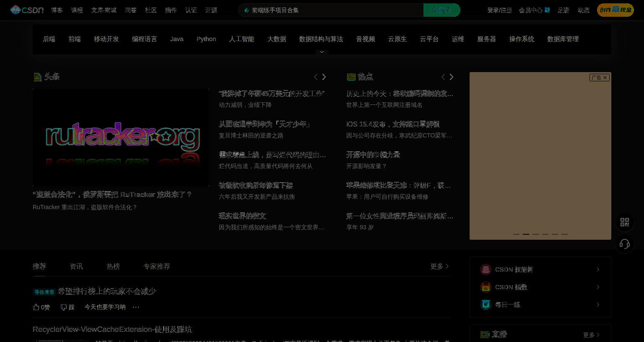Select the last ad carousel indicator
Image resolution: width=644 pixels, height=342 pixels.
point(564,234)
